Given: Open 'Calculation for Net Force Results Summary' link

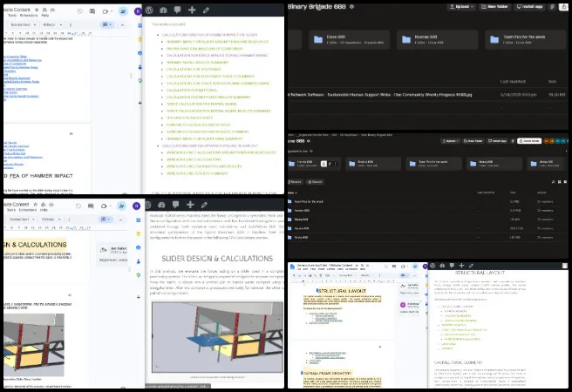Looking at the screenshot, I should tap(208, 97).
